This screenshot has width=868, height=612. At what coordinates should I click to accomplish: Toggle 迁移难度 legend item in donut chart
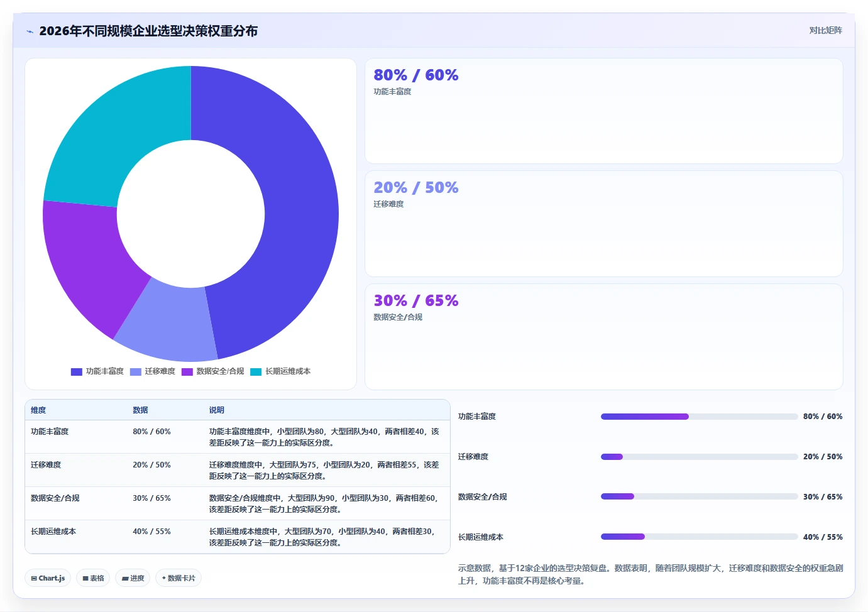pyautogui.click(x=153, y=371)
